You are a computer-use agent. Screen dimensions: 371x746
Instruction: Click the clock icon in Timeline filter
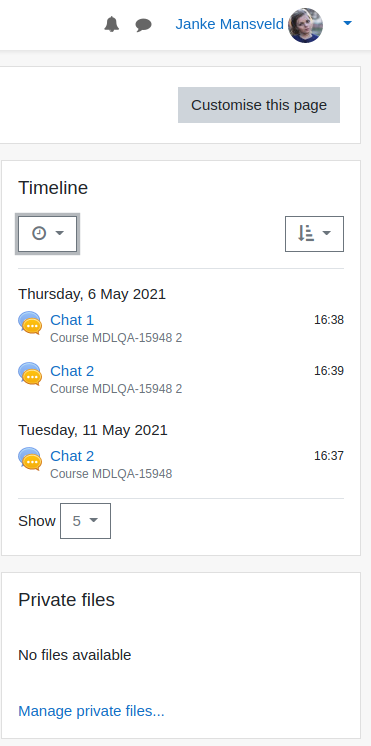(x=39, y=233)
